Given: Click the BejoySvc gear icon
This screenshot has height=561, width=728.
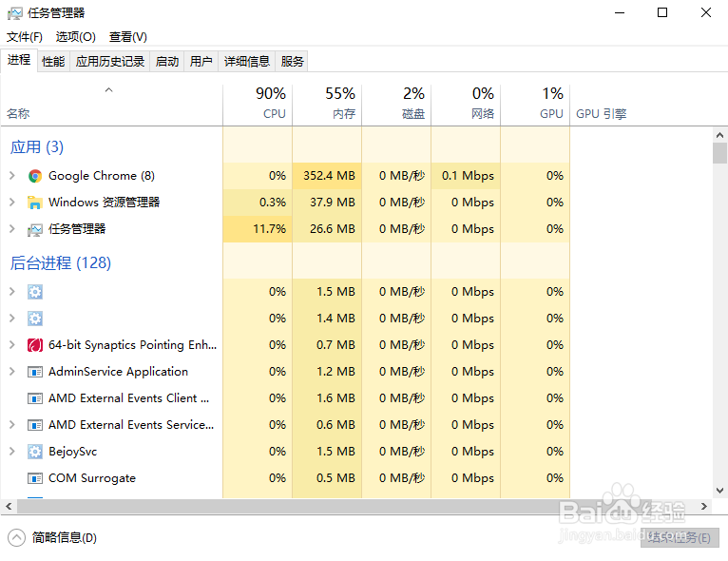Looking at the screenshot, I should 35,452.
